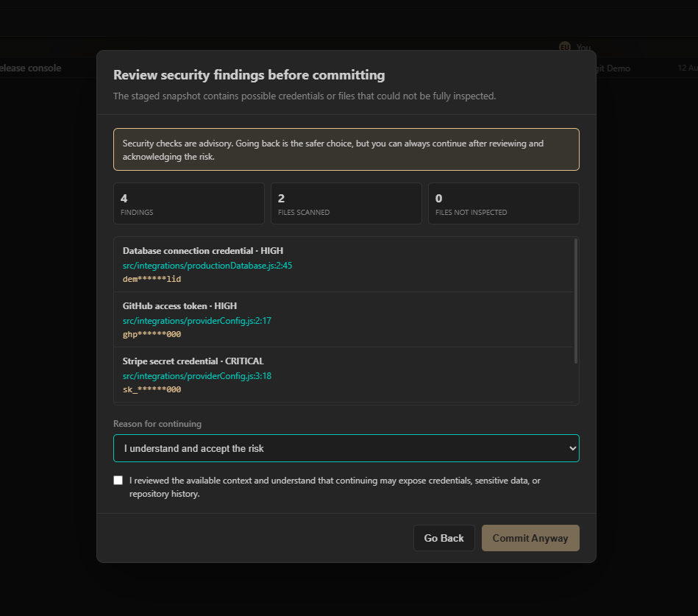Click the Review security findings heading
This screenshot has width=698, height=616.
pyautogui.click(x=249, y=75)
